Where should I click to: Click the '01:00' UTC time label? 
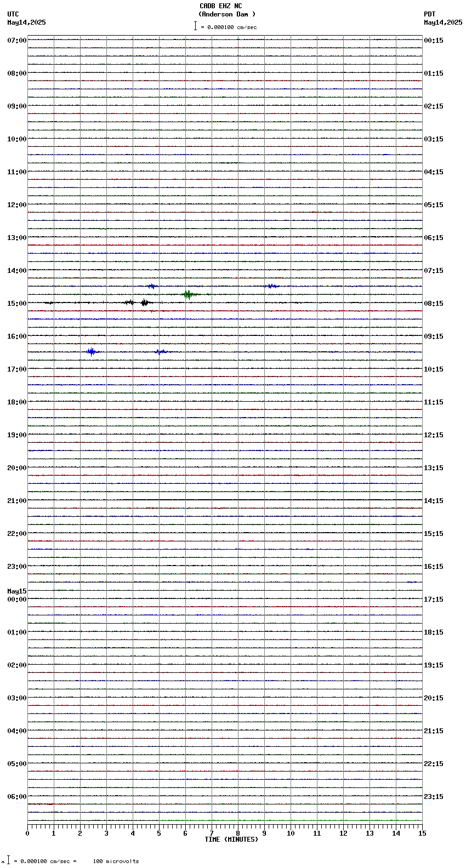(17, 632)
